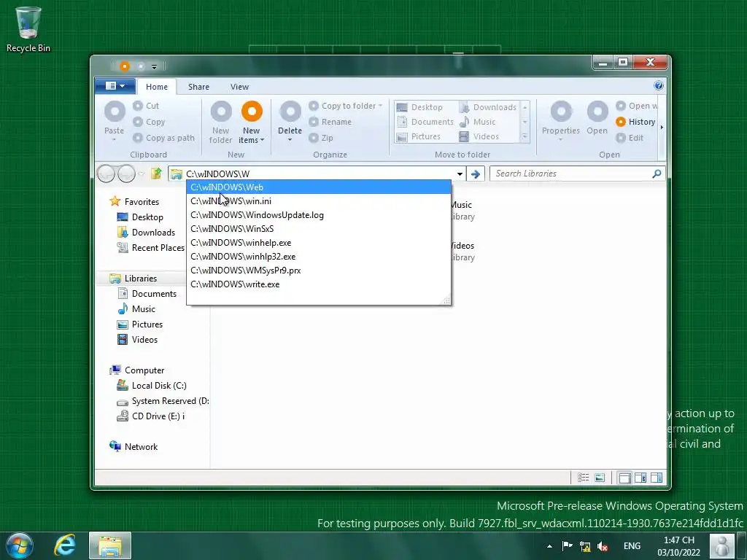Viewport: 747px width, 560px height.
Task: Click the search magnifier icon
Action: click(x=657, y=174)
